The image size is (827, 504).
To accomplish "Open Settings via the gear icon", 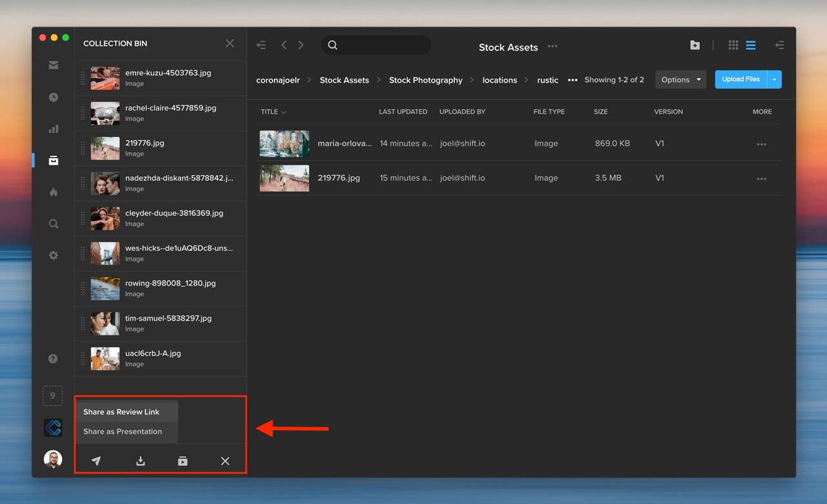I will click(x=53, y=255).
